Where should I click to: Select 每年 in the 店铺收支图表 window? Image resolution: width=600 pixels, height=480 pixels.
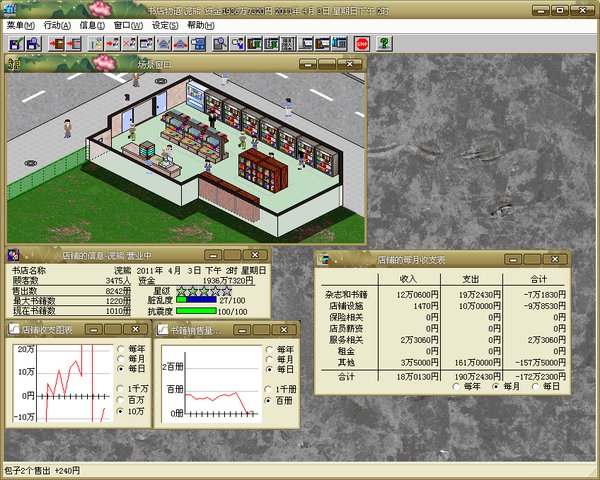(121, 349)
